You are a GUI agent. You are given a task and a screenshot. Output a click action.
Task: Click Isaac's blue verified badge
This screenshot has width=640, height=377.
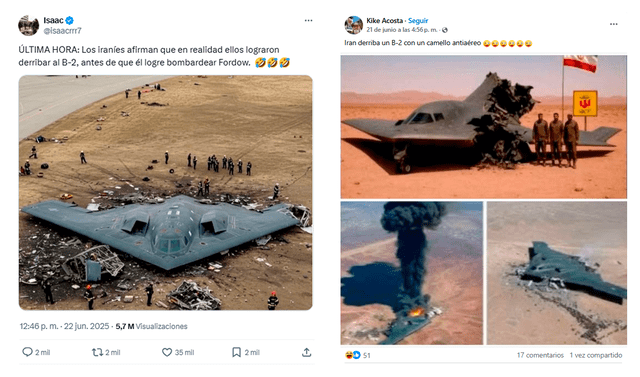coord(70,20)
